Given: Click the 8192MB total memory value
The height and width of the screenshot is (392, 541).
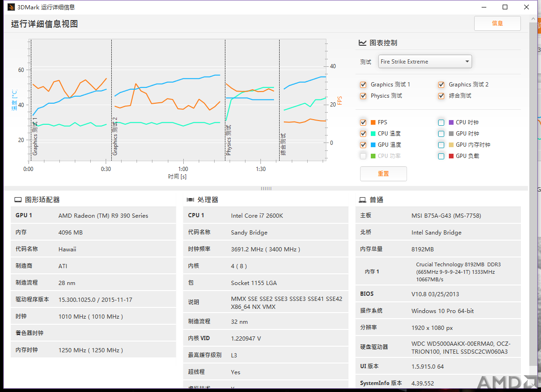Looking at the screenshot, I should coord(423,249).
